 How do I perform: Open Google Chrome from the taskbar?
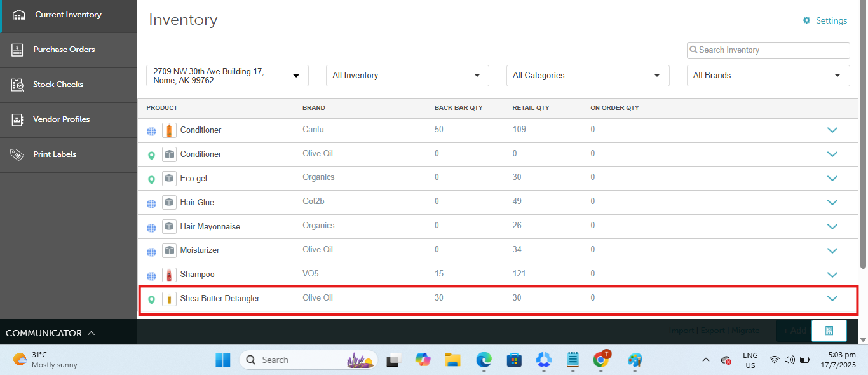point(601,360)
